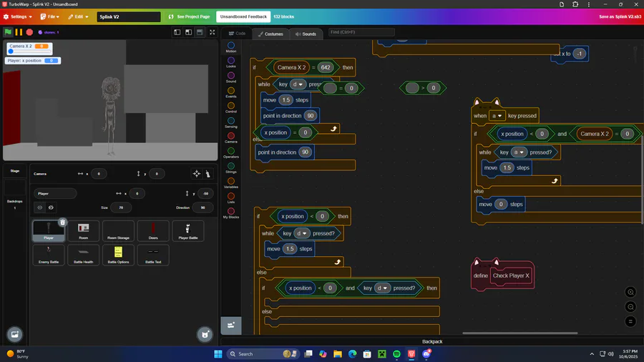Image resolution: width=644 pixels, height=362 pixels.
Task: Reset workspace zoom to default
Action: pos(630,321)
